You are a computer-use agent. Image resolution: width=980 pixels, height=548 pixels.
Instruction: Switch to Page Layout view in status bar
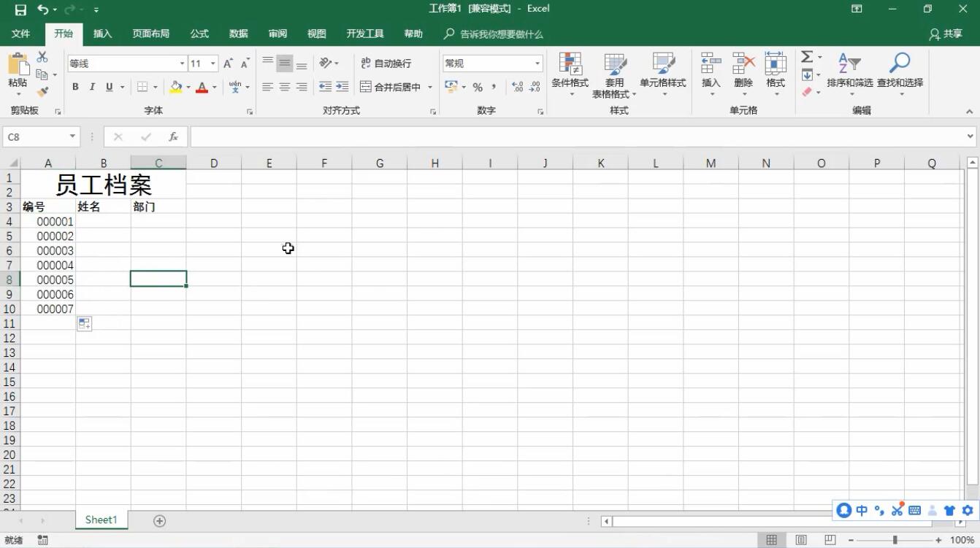pyautogui.click(x=801, y=540)
